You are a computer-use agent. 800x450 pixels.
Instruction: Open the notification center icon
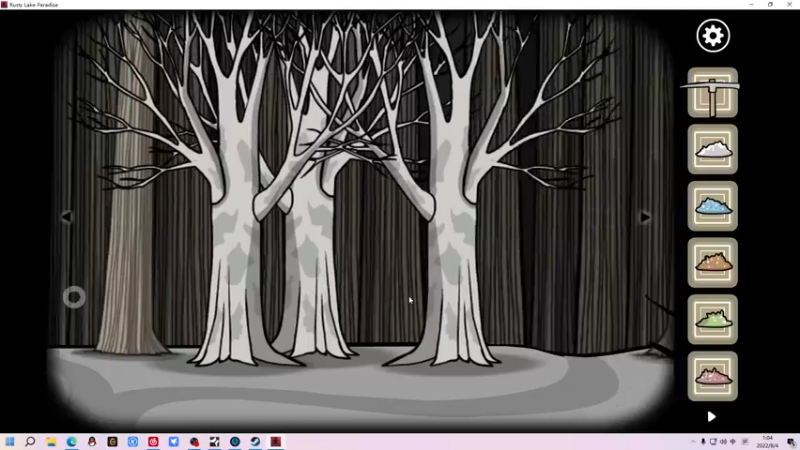coord(791,442)
